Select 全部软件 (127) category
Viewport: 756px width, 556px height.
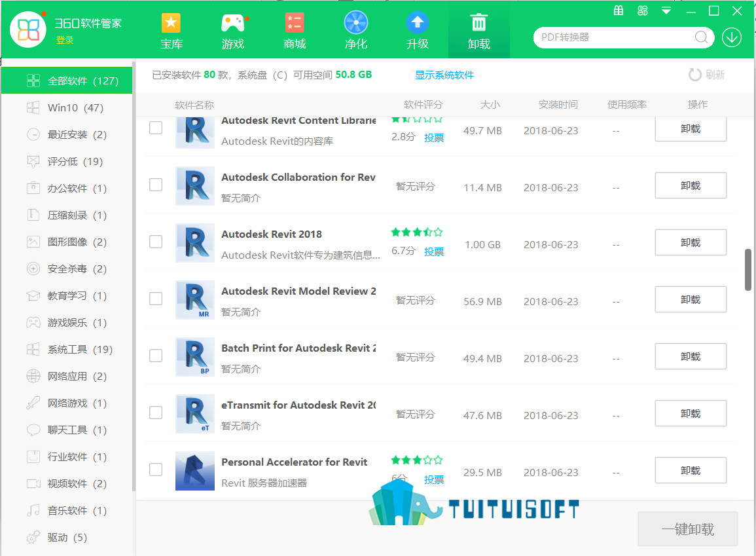[x=67, y=81]
